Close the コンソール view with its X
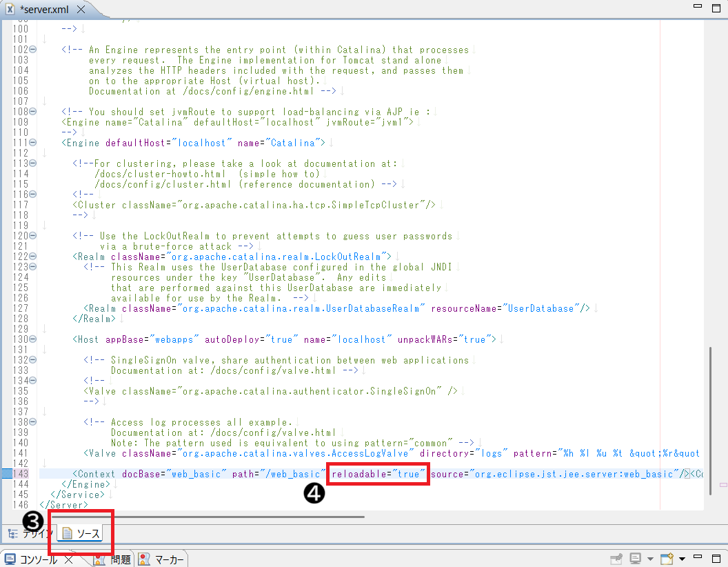728x567 pixels. click(x=69, y=559)
